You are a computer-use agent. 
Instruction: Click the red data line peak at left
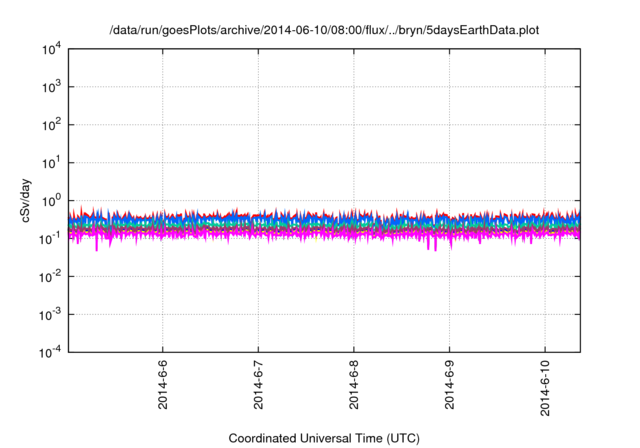click(x=81, y=210)
